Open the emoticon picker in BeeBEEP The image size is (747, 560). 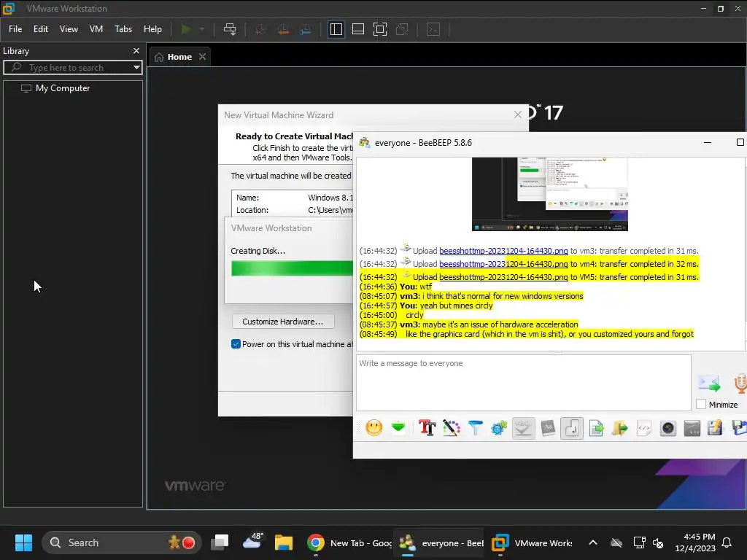[374, 427]
